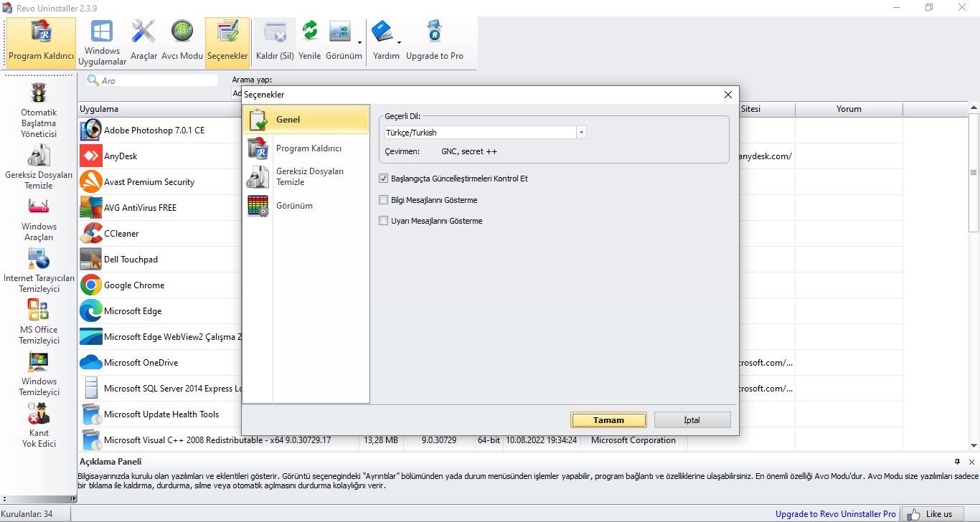Open Otomatik Başlatma Yöneticisi tool
This screenshot has width=980, height=522.
tap(39, 110)
